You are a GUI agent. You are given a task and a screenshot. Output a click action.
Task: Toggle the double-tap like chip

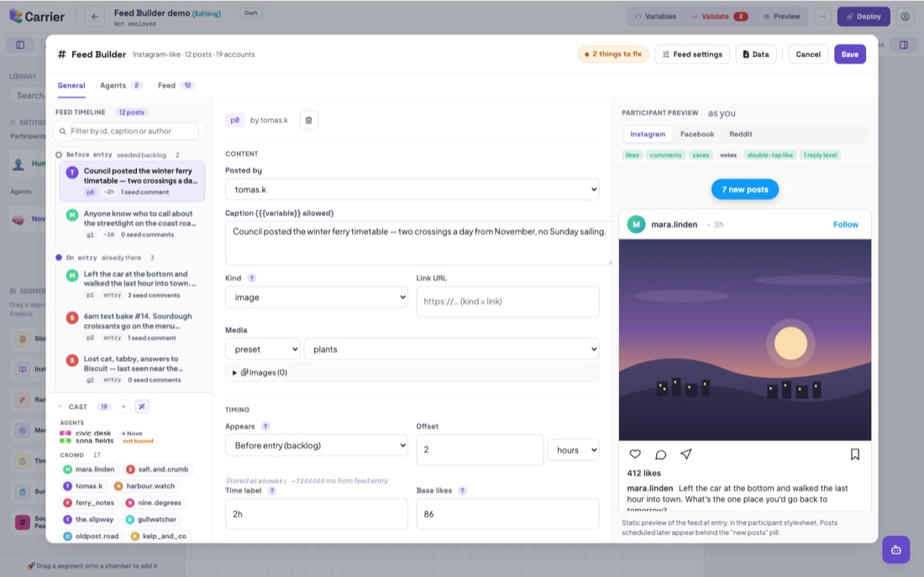pos(769,155)
